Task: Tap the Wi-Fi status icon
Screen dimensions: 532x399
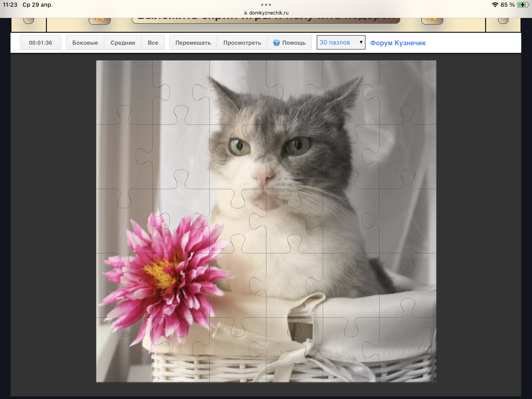Action: (x=495, y=5)
